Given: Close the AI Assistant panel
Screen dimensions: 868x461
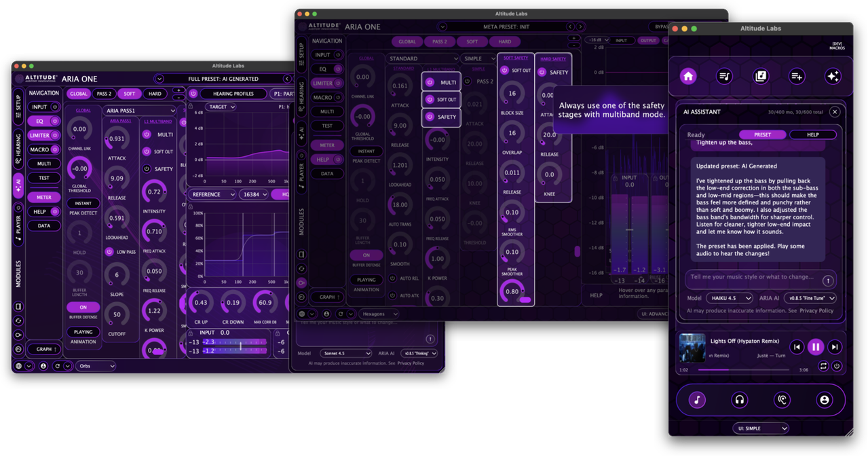Looking at the screenshot, I should point(835,112).
